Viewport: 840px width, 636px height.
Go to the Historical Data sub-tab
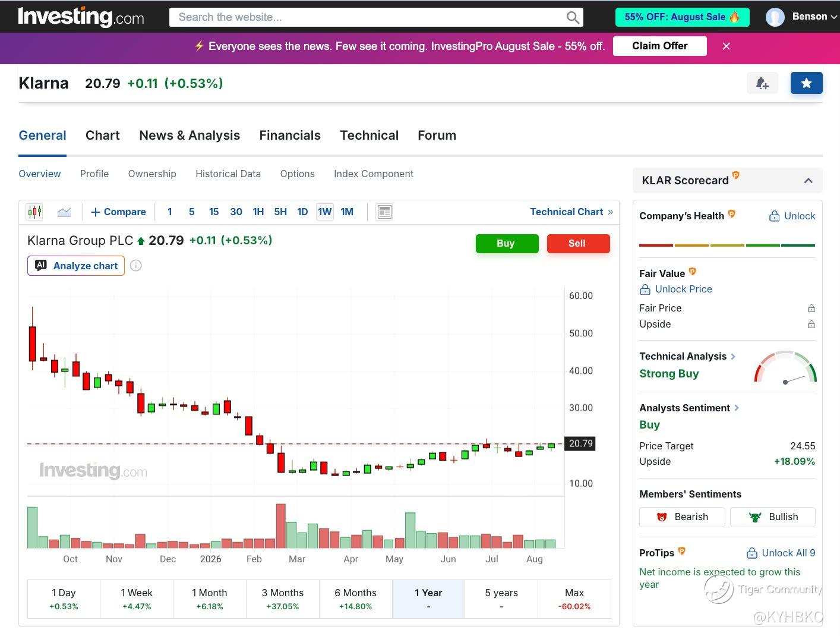(228, 174)
